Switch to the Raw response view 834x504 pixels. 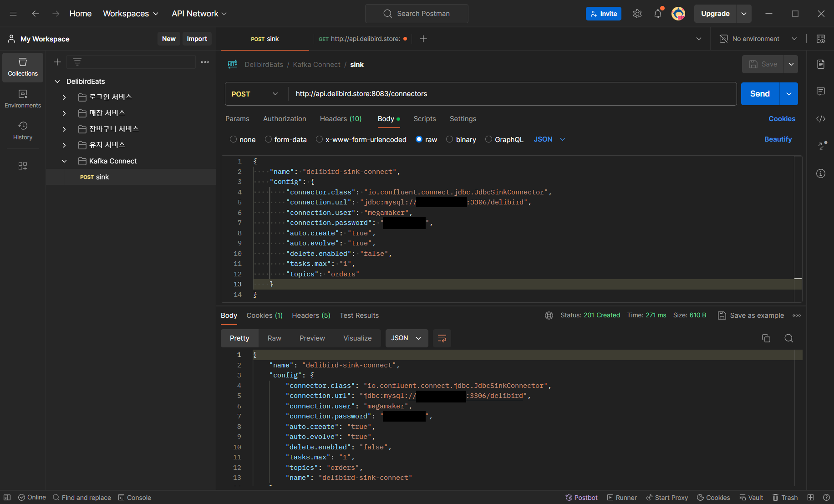[274, 338]
